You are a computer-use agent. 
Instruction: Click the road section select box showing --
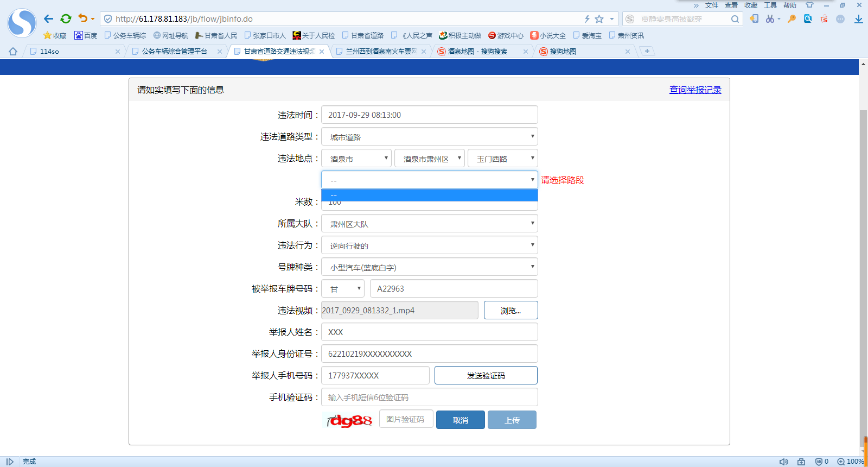[x=429, y=180]
